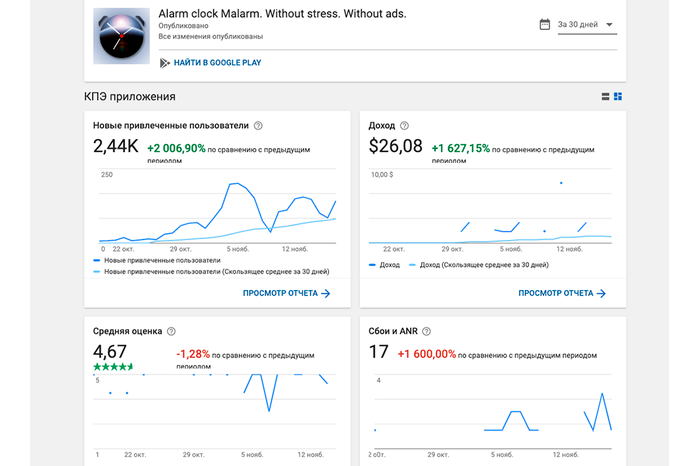This screenshot has height=466, width=700.
Task: Click 'Доход (Скользящее среднее за 30 дней)' legend
Action: click(x=479, y=265)
